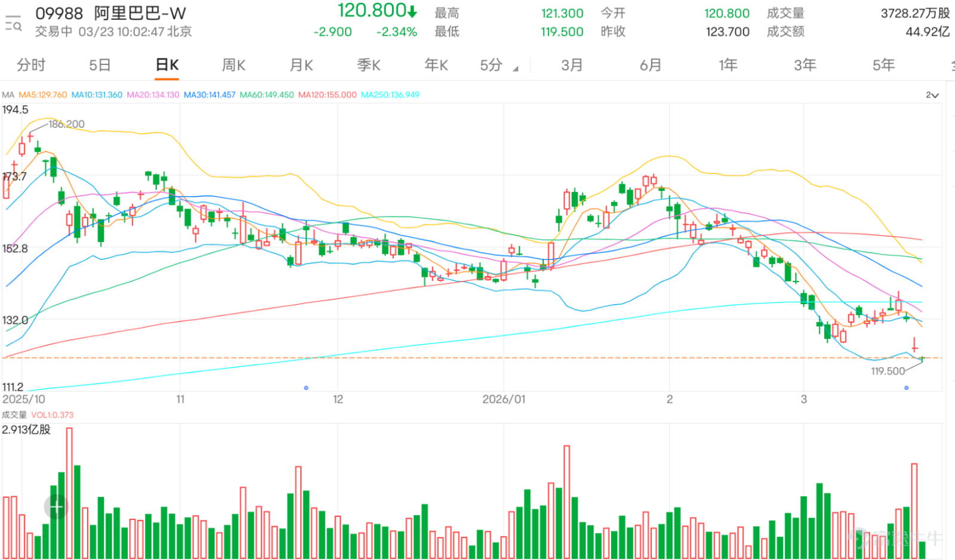The width and height of the screenshot is (955, 560).
Task: Click the trading status 交易中 timestamp text
Action: click(x=113, y=32)
